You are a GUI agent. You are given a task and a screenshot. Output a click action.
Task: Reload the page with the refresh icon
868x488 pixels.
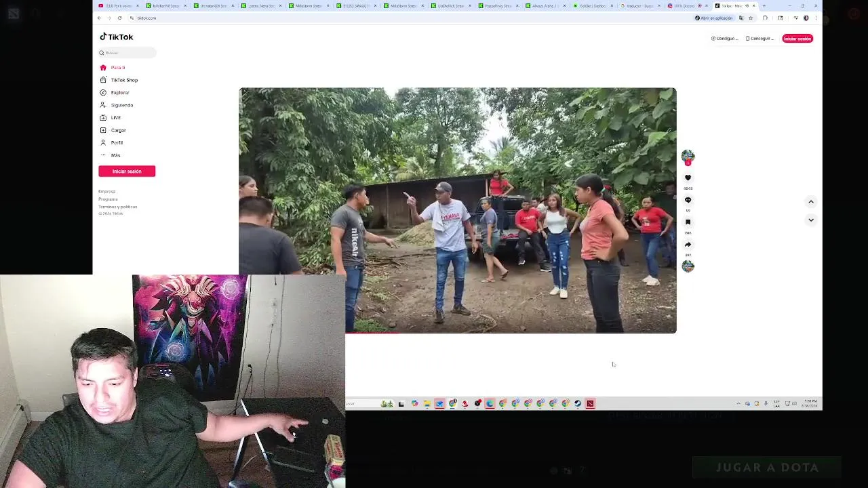[119, 18]
